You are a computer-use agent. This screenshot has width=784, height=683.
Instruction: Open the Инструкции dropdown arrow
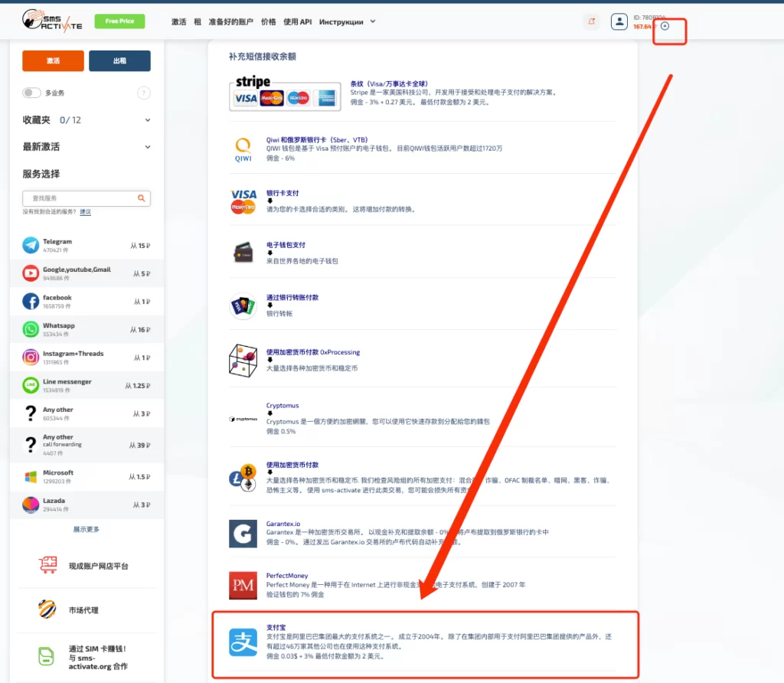pyautogui.click(x=373, y=21)
